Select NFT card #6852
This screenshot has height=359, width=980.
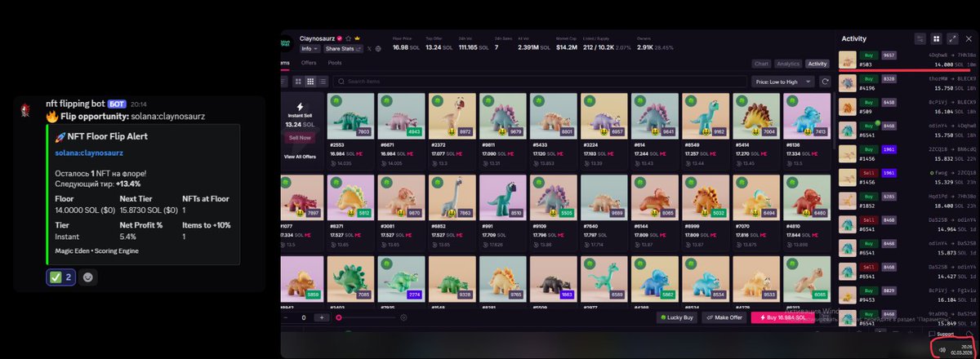(452, 212)
